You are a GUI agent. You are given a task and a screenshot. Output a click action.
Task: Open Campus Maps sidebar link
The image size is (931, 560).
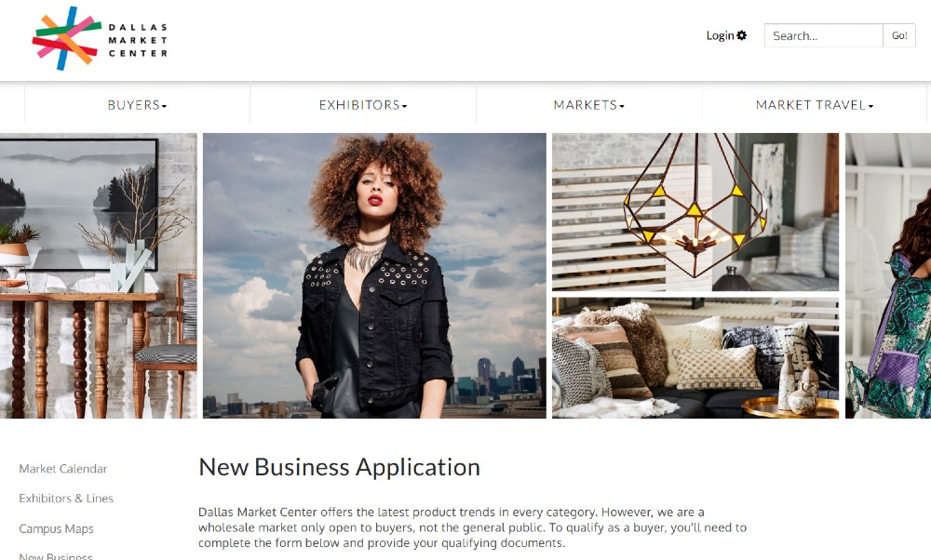click(x=57, y=528)
